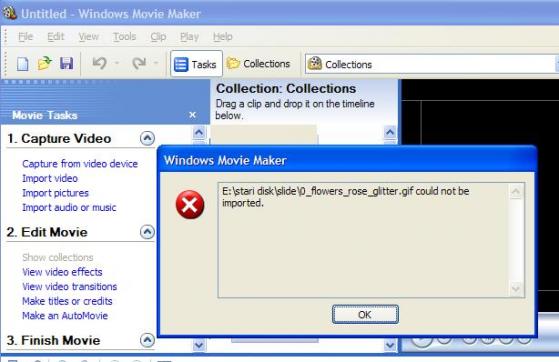
Task: Click the View video effects link
Action: pyautogui.click(x=62, y=272)
